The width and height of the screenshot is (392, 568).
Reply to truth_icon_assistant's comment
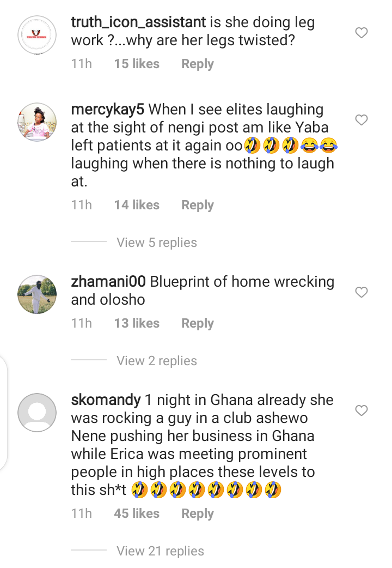197,64
